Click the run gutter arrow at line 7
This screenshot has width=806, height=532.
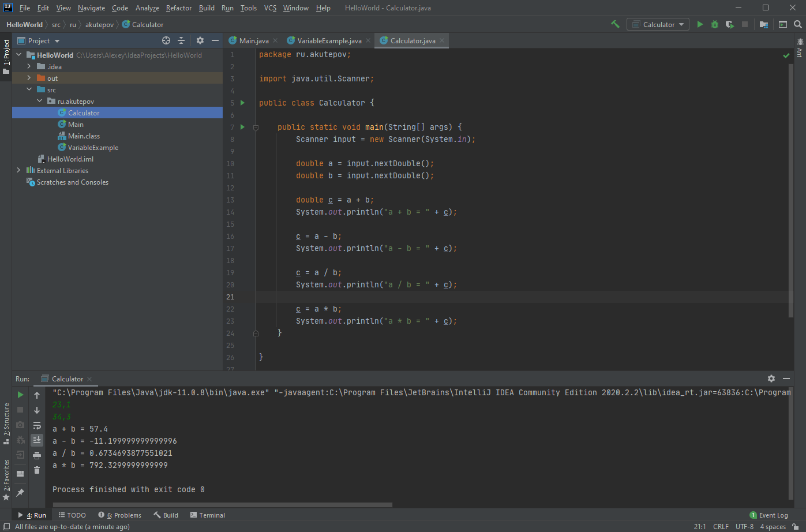(242, 127)
